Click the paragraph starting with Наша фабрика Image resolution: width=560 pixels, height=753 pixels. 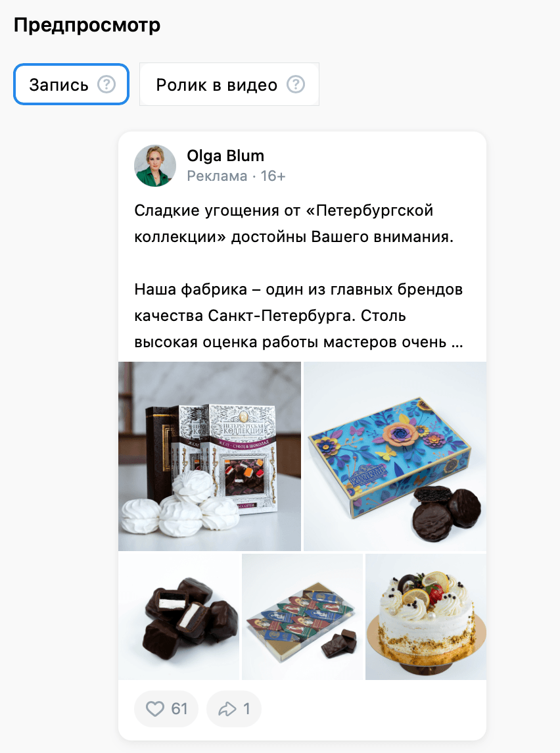[x=298, y=316]
